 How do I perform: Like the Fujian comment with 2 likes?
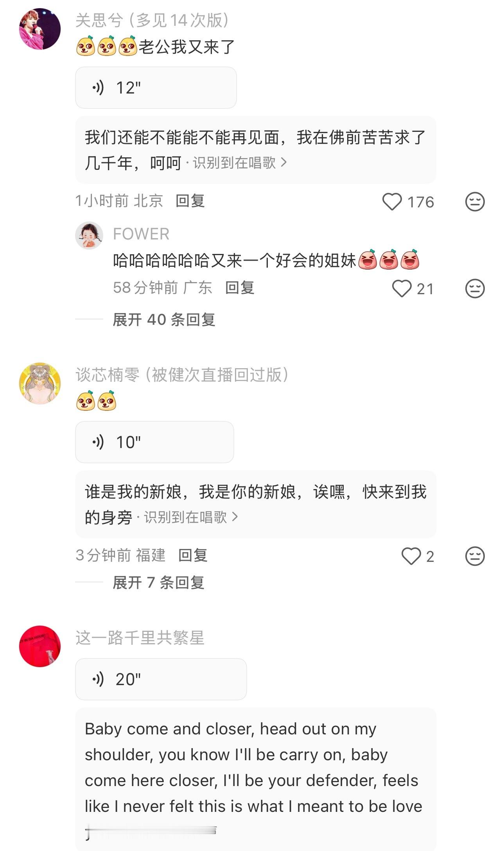[x=411, y=556]
